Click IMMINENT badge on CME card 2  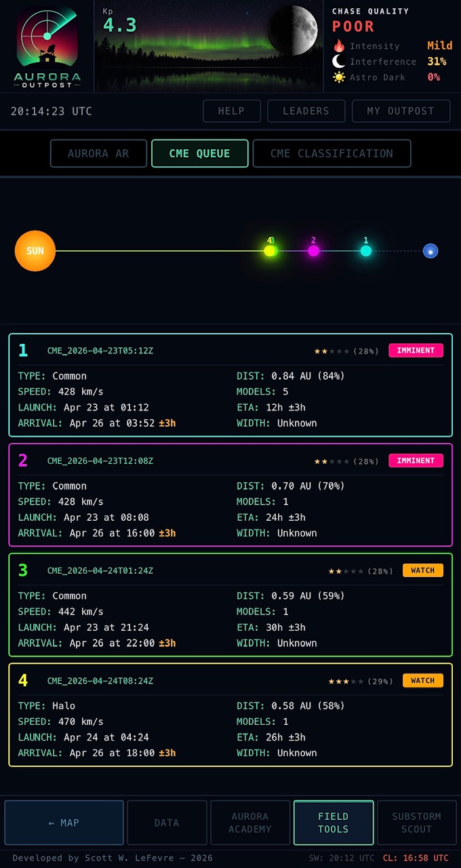[x=416, y=460]
